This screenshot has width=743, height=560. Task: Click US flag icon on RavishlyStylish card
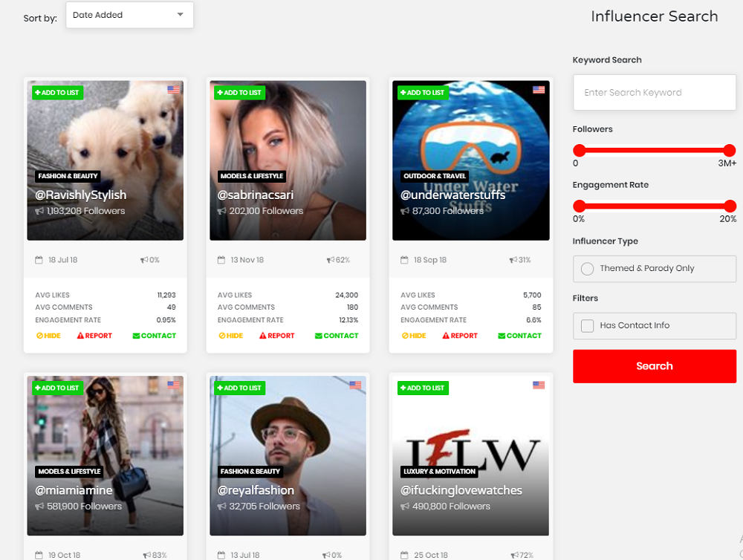coord(174,90)
